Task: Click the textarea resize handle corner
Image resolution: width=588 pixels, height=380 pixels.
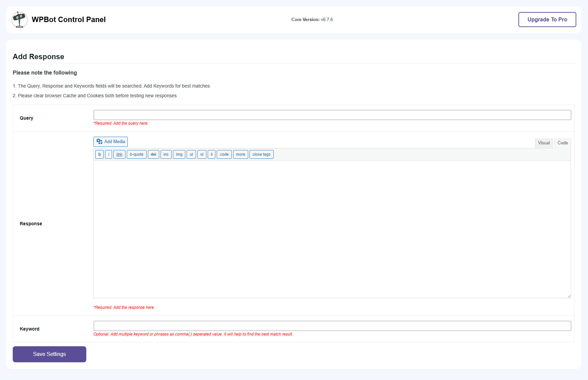Action: (x=569, y=296)
